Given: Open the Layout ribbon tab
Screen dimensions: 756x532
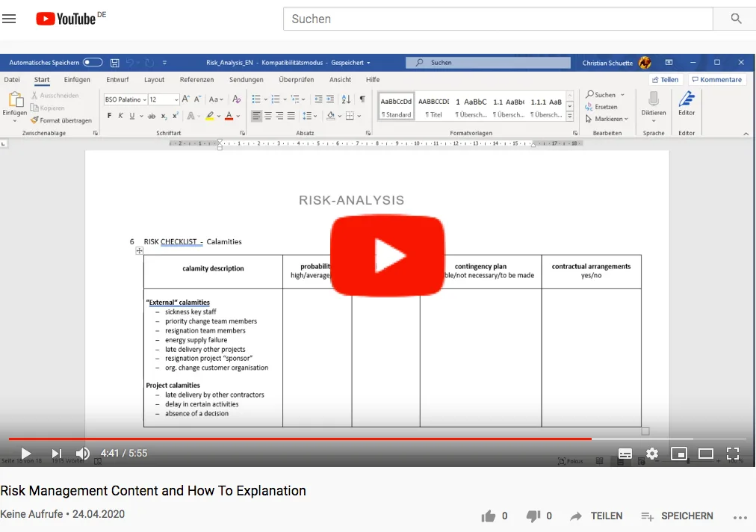Looking at the screenshot, I should (155, 80).
